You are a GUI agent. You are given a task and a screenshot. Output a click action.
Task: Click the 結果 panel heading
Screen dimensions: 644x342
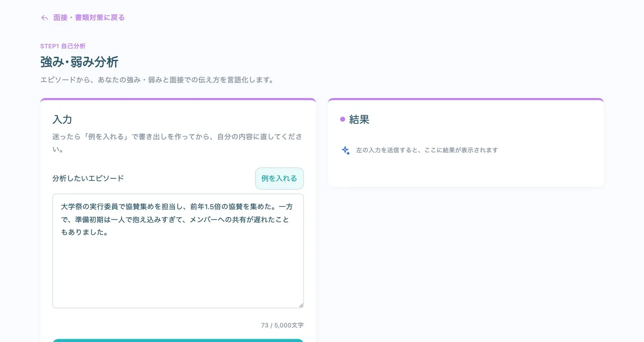coord(359,119)
